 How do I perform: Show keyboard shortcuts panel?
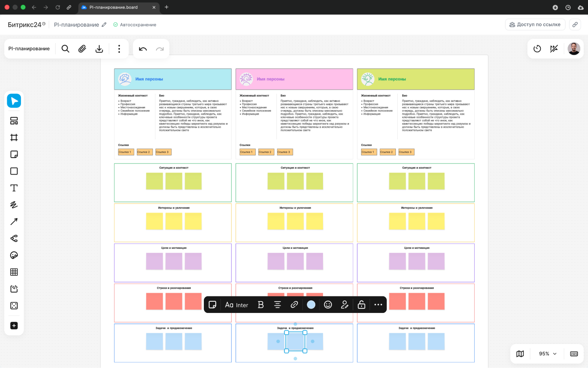574,354
